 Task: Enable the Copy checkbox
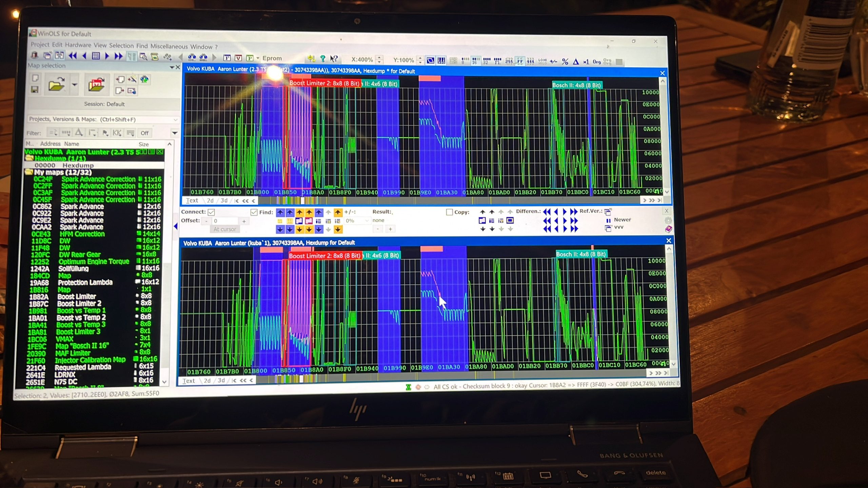tap(449, 212)
